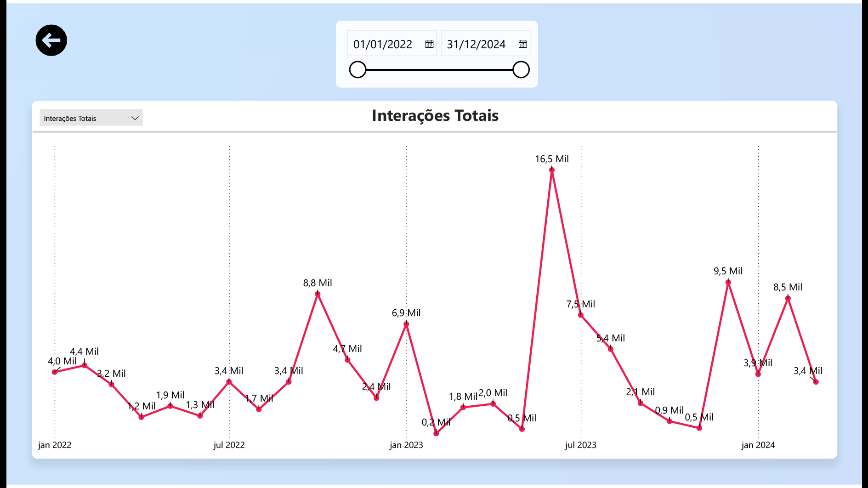
Task: Select the 3,2 Mil data point
Action: tap(111, 384)
